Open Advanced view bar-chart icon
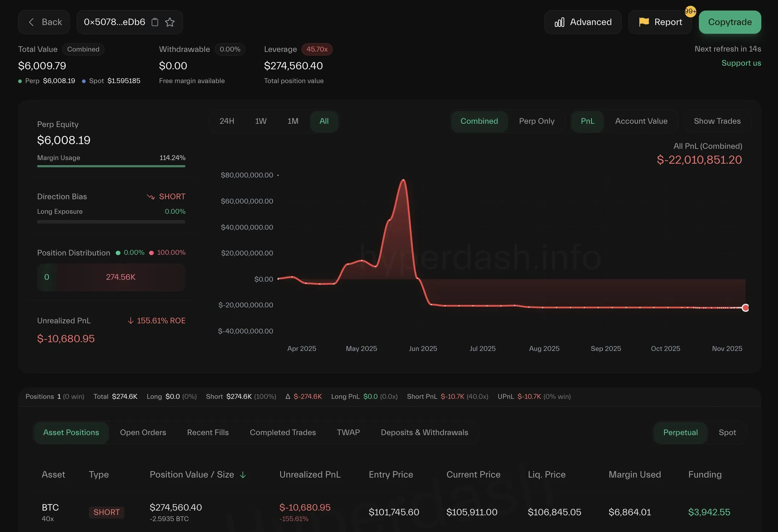Viewport: 778px width, 532px height. pyautogui.click(x=559, y=22)
